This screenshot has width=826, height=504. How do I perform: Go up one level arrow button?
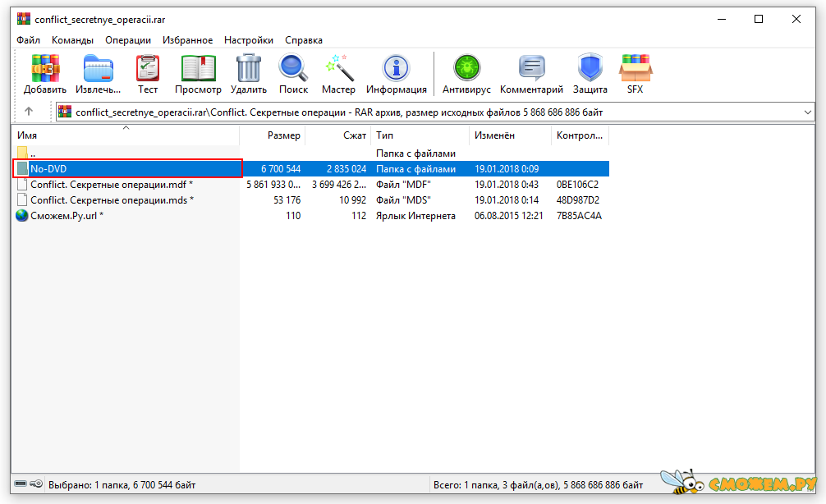coord(29,111)
